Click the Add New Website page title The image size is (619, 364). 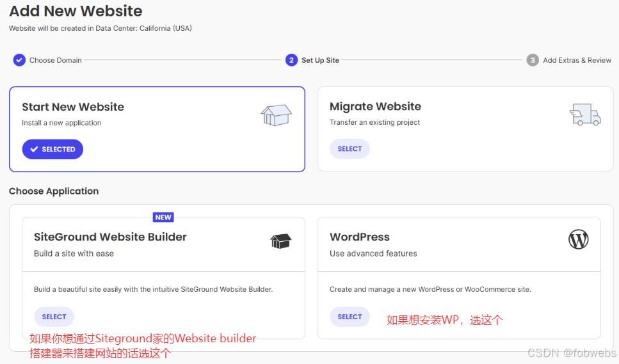(x=76, y=11)
